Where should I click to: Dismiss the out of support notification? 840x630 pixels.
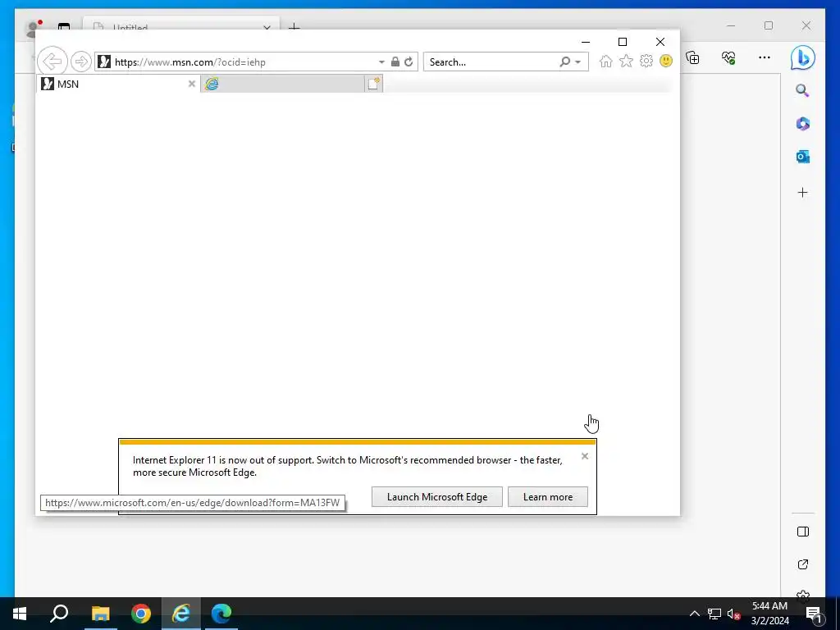click(x=584, y=456)
